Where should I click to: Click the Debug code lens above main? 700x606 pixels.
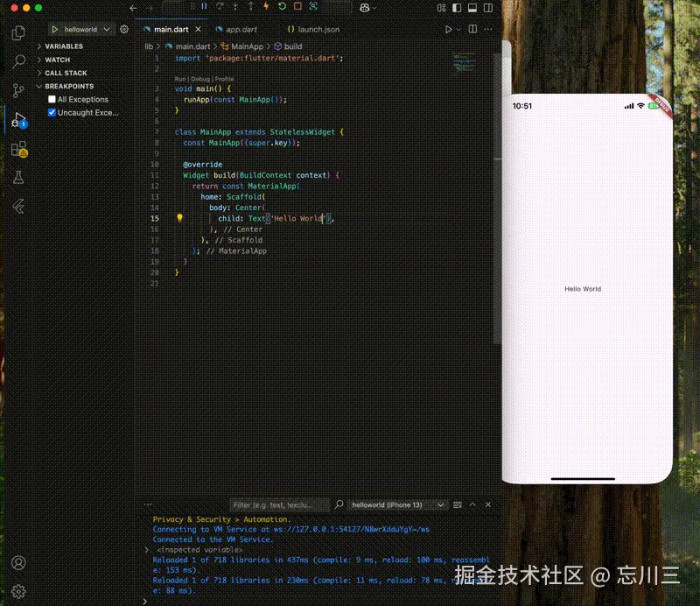(200, 79)
